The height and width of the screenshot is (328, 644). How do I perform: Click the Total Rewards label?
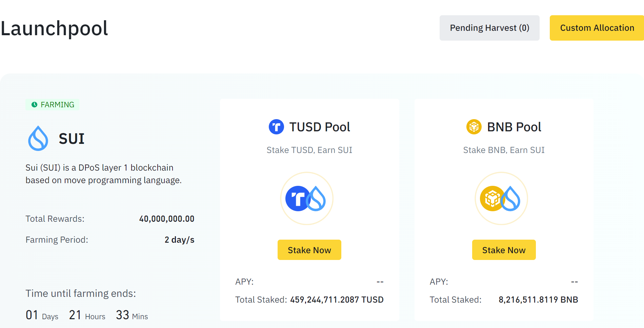pyautogui.click(x=55, y=219)
